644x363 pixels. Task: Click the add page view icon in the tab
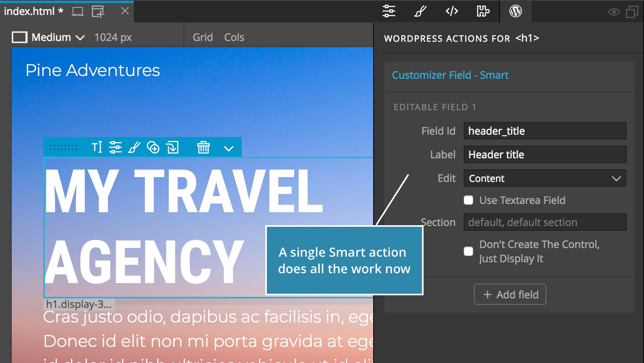point(98,11)
